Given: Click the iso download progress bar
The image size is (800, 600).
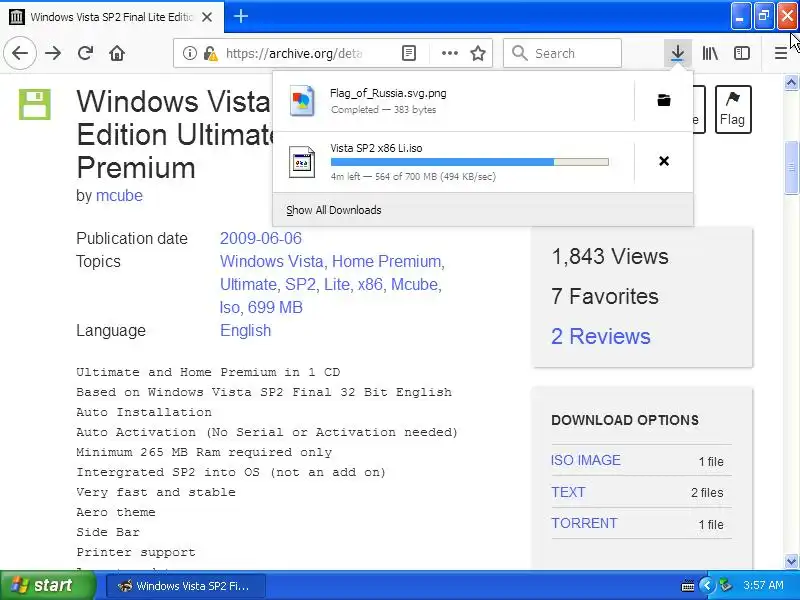Looking at the screenshot, I should pos(469,162).
